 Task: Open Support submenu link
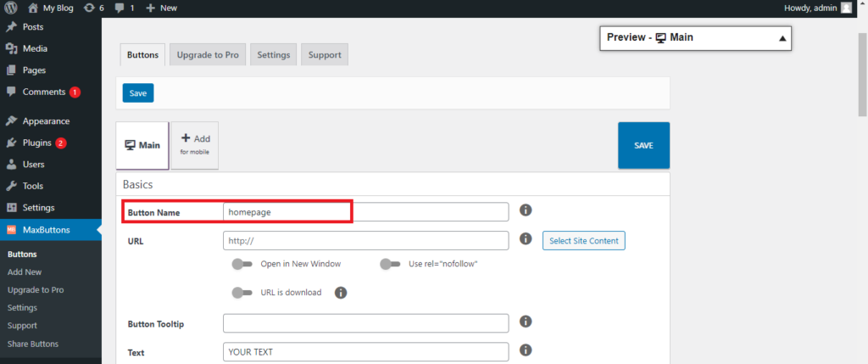(x=22, y=325)
